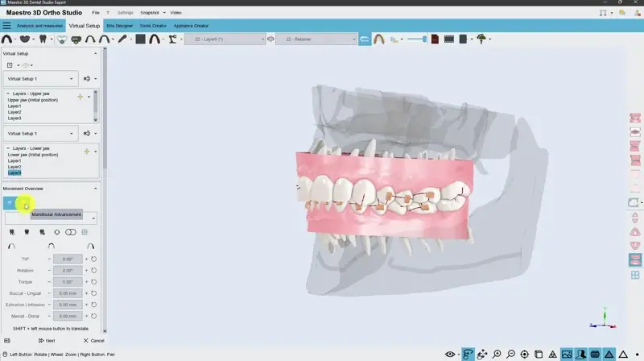Add a layer to the lower jaw with plus
Viewport: 644px width, 361px height.
pyautogui.click(x=87, y=151)
